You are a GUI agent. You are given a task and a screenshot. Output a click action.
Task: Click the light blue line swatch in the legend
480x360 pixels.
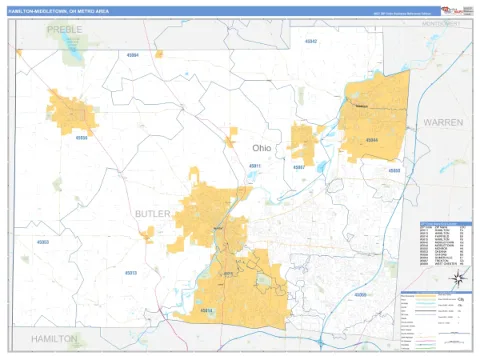tap(426, 303)
